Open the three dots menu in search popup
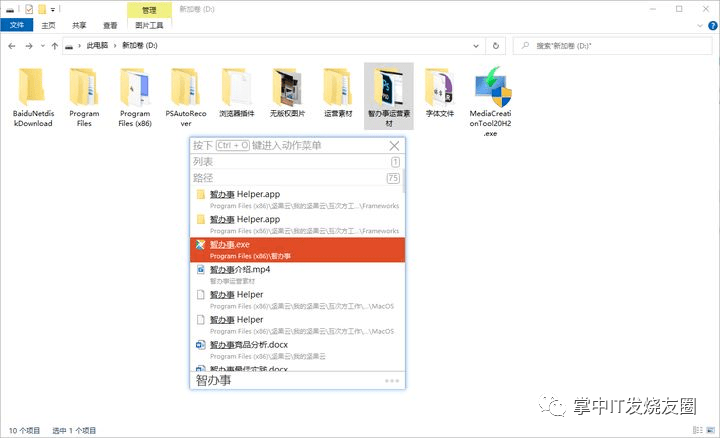The width and height of the screenshot is (720, 438). 392,381
